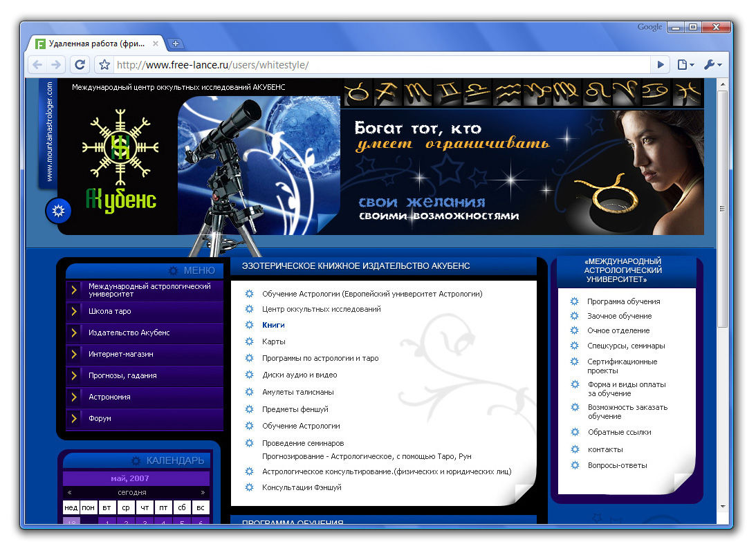756x553 pixels.
Task: Open the bold Книги link
Action: (273, 325)
